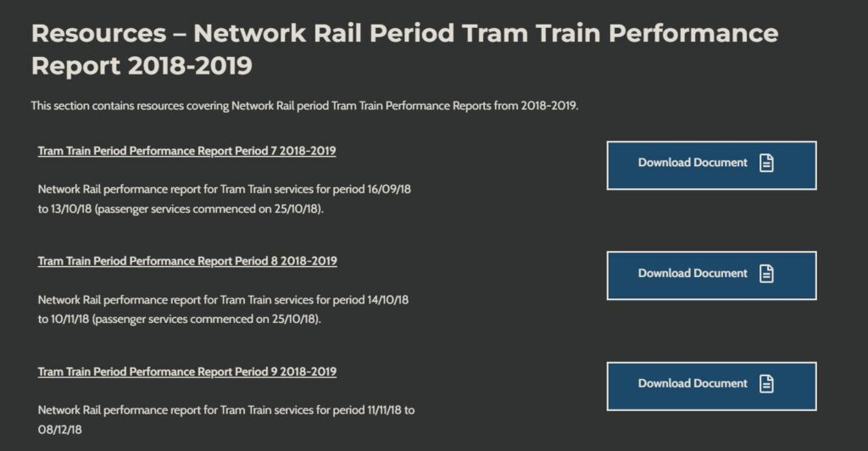Screen dimensions: 868x451
Task: Click the Period 7 description mentioning 16/09/18
Action: click(x=224, y=189)
